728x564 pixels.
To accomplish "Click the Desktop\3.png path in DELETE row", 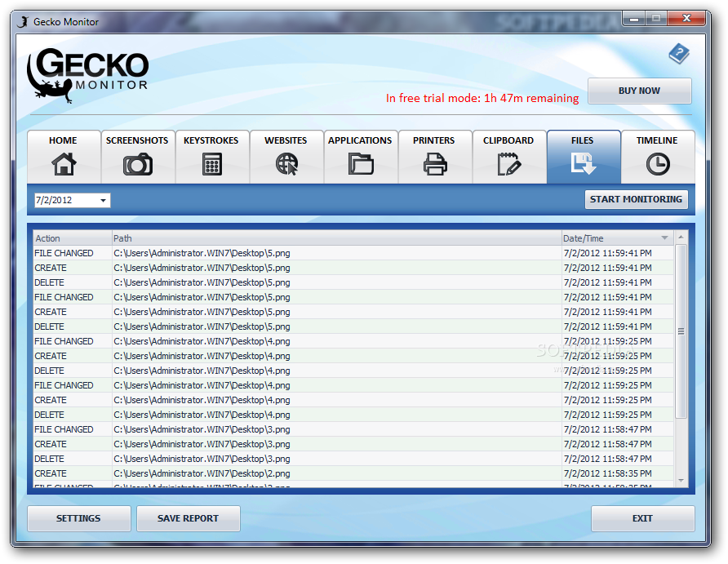I will click(202, 459).
